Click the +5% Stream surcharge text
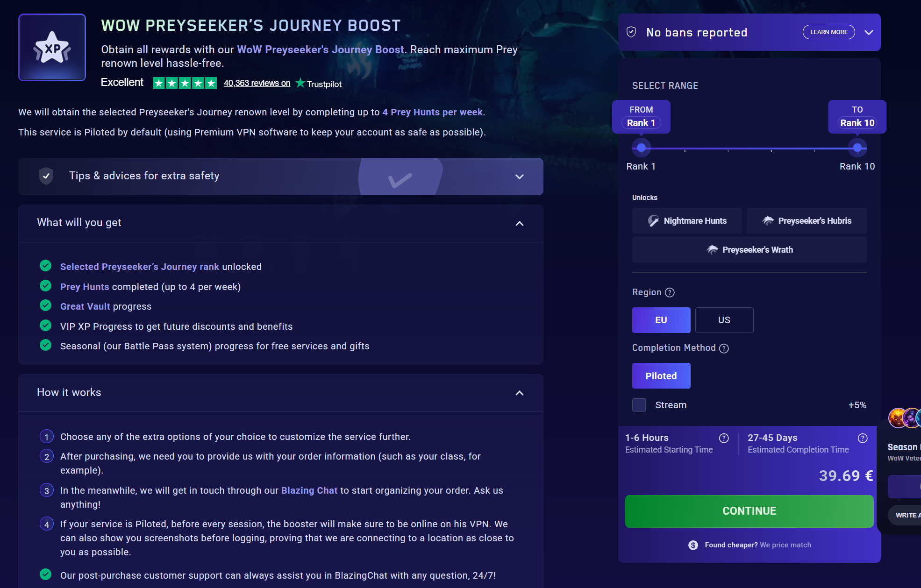 pos(857,405)
